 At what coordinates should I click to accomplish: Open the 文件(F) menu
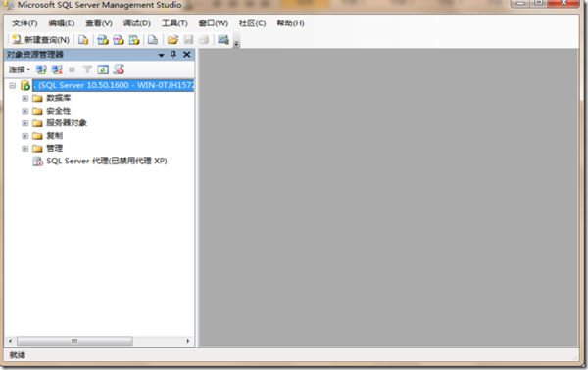coord(24,23)
